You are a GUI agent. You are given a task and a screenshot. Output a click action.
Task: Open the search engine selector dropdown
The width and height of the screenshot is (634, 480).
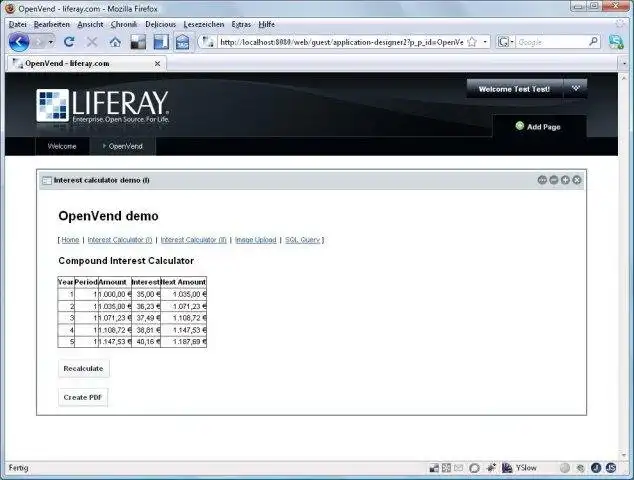click(505, 42)
